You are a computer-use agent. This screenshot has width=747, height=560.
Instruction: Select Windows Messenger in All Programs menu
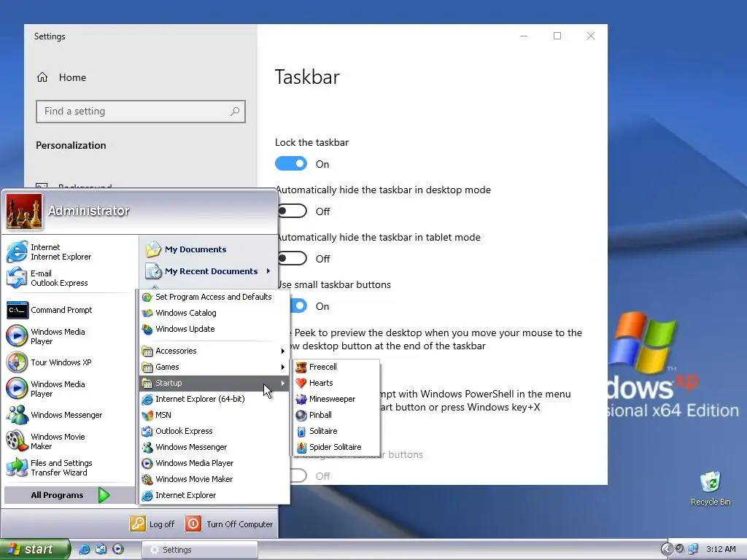coord(214,447)
